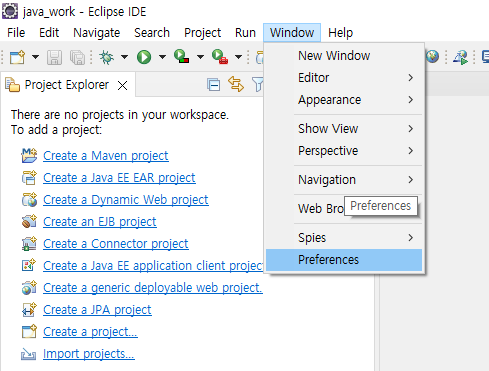This screenshot has width=489, height=371.
Task: Click the launch web service icon
Action: [x=460, y=57]
